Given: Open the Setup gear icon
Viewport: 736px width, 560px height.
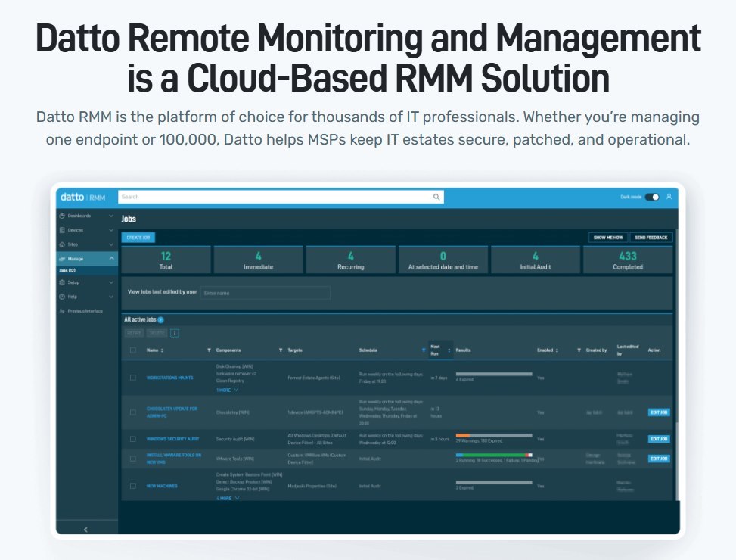Looking at the screenshot, I should pyautogui.click(x=61, y=282).
